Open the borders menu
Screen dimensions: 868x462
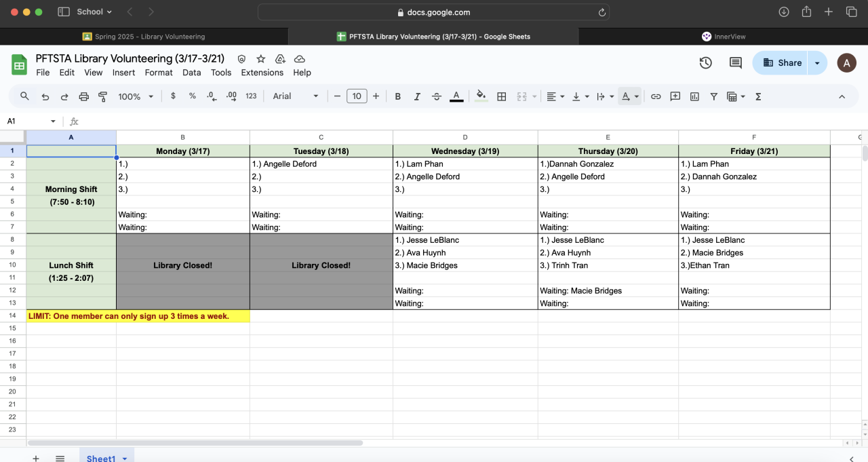(502, 96)
